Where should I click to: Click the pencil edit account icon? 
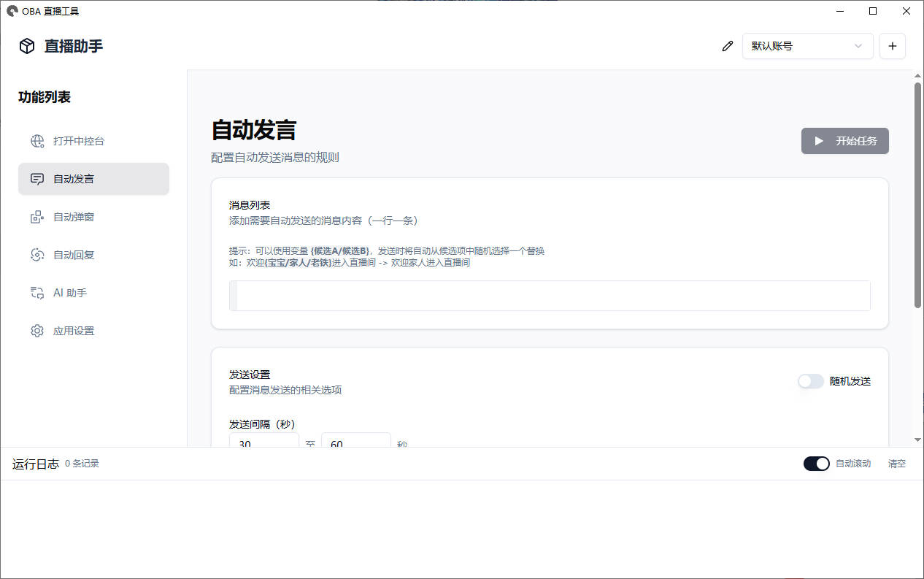click(727, 46)
